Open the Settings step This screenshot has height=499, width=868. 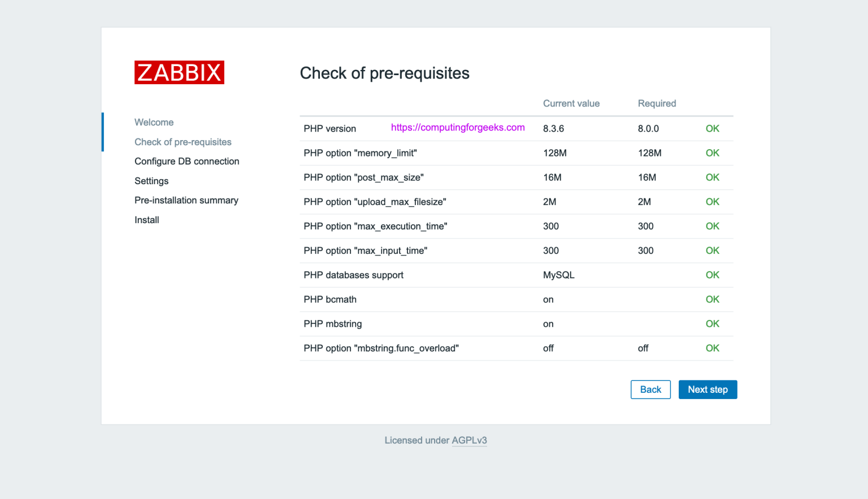click(x=151, y=181)
